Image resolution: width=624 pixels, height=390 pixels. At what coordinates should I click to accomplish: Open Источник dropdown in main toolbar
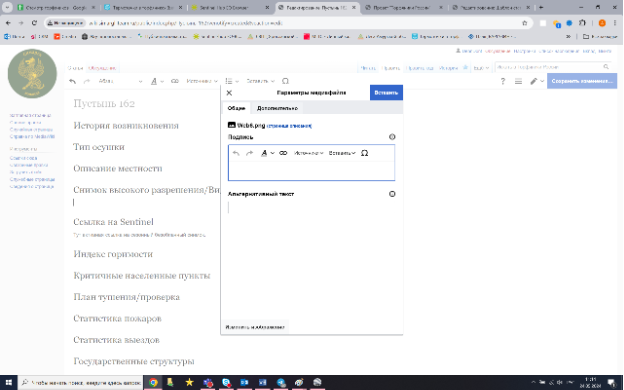pyautogui.click(x=202, y=81)
